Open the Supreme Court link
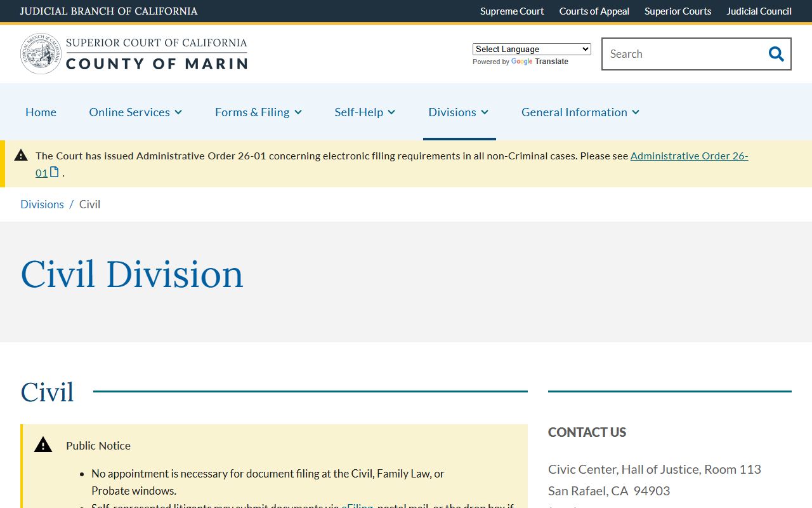Screen dimensions: 812x508 tap(512, 11)
